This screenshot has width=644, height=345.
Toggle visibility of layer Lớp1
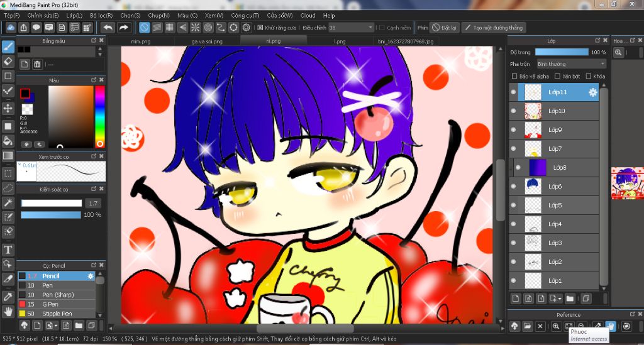(513, 281)
